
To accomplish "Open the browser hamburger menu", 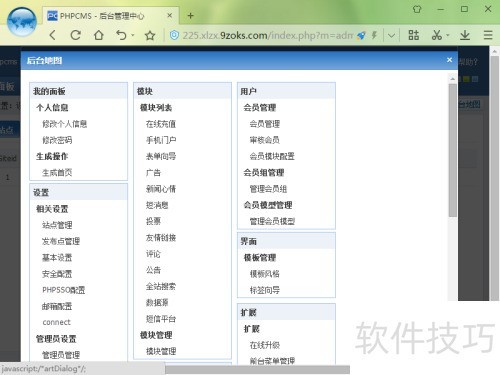I will pos(488,35).
